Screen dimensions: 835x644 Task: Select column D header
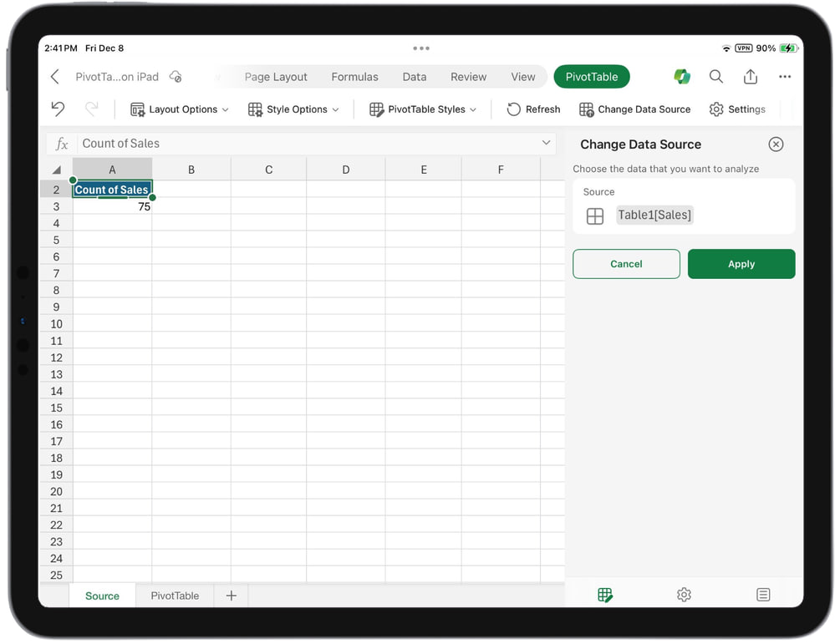point(345,170)
